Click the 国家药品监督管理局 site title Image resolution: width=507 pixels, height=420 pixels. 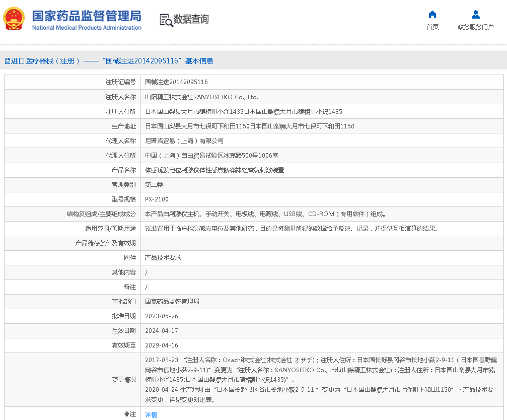pos(87,16)
